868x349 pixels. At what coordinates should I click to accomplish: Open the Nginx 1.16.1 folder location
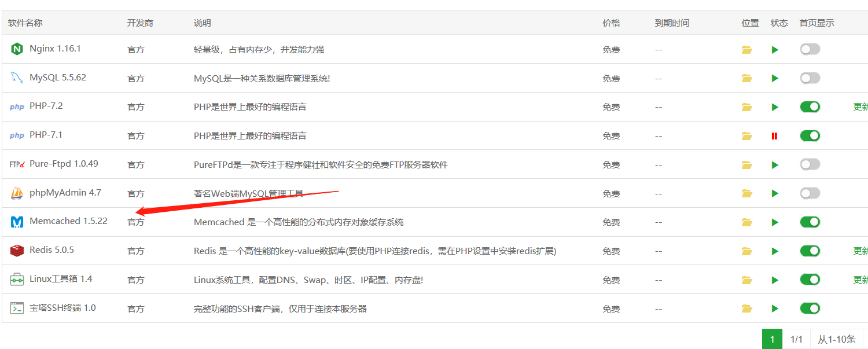(746, 50)
